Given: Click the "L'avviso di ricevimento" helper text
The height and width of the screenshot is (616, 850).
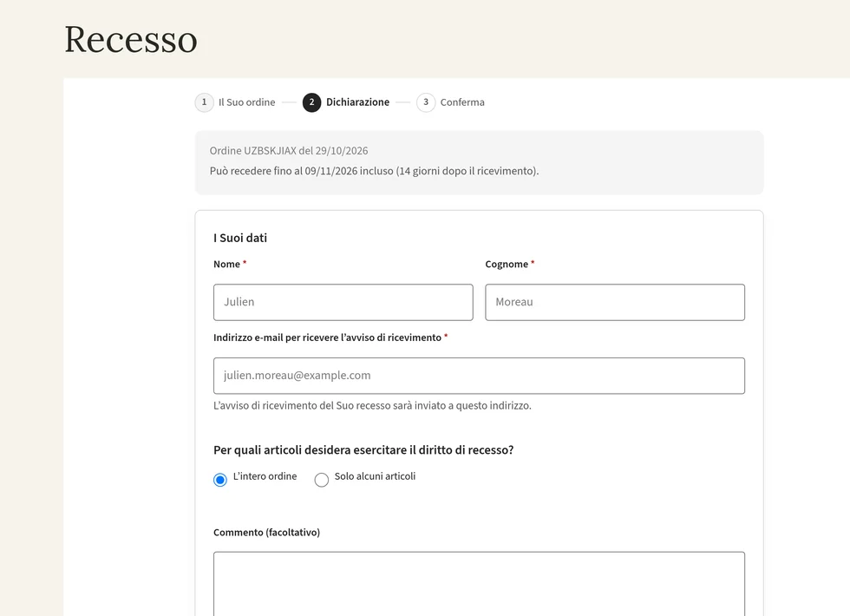Looking at the screenshot, I should 372,406.
